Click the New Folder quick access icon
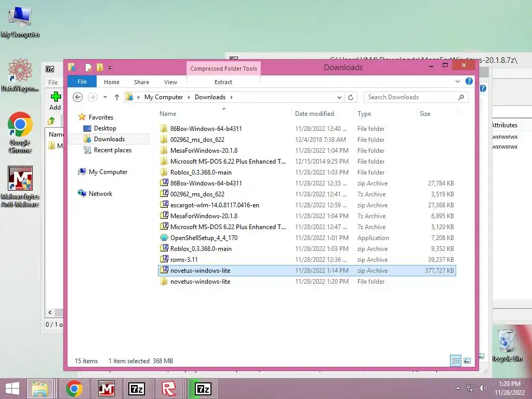The image size is (532, 399). pyautogui.click(x=100, y=68)
